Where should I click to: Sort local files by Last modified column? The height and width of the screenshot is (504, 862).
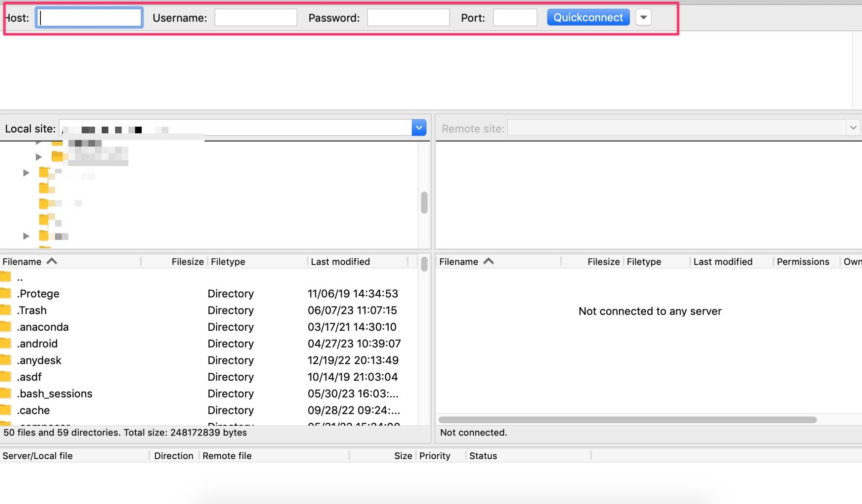coord(340,262)
